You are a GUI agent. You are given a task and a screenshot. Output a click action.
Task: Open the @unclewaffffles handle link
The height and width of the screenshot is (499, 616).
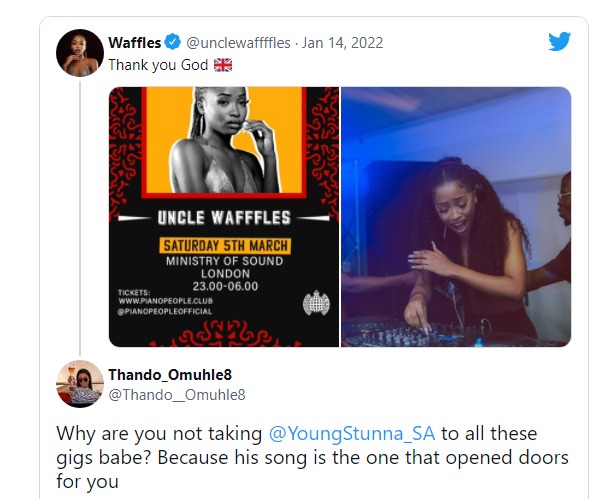click(238, 42)
